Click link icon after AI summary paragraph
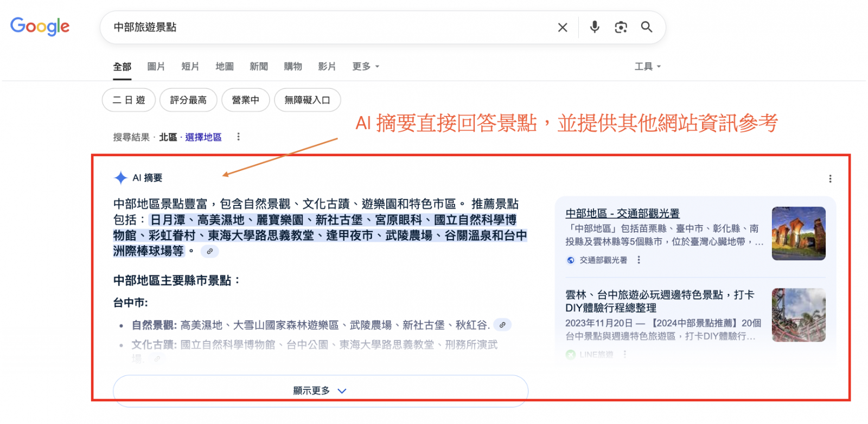This screenshot has height=424, width=868. 210,251
